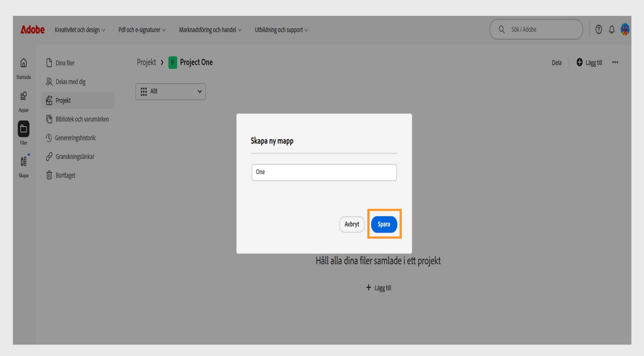Image resolution: width=644 pixels, height=356 pixels.
Task: Open the Delas med dig section
Action: tap(70, 82)
